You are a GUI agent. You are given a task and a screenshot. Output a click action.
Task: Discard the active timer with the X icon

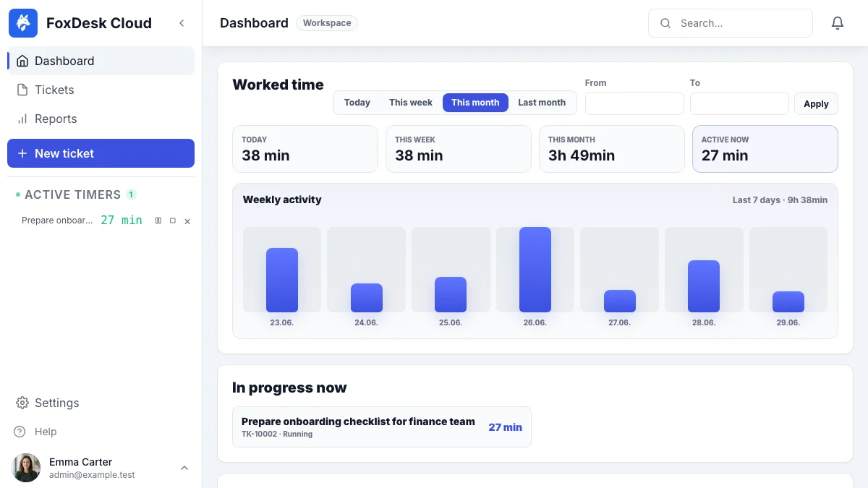click(x=187, y=221)
